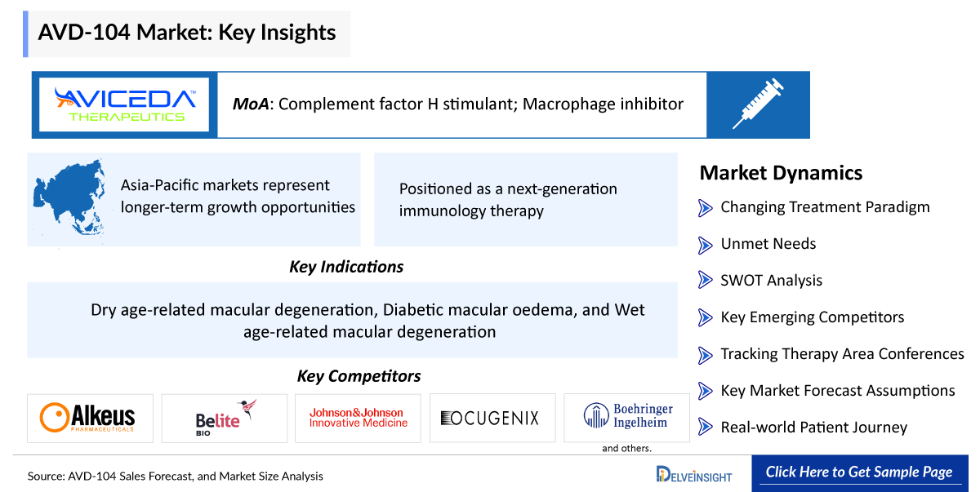Open Tracking Therapy Area Conferences item

point(842,354)
